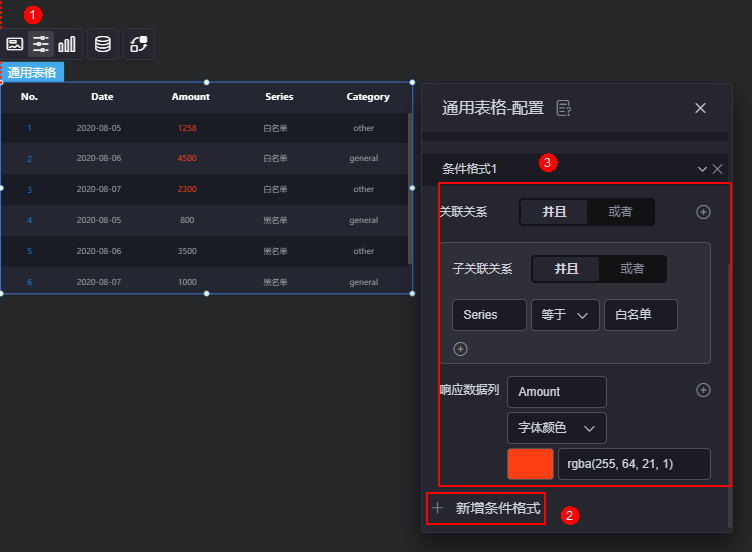Click the Series column header
The image size is (752, 552).
(279, 97)
